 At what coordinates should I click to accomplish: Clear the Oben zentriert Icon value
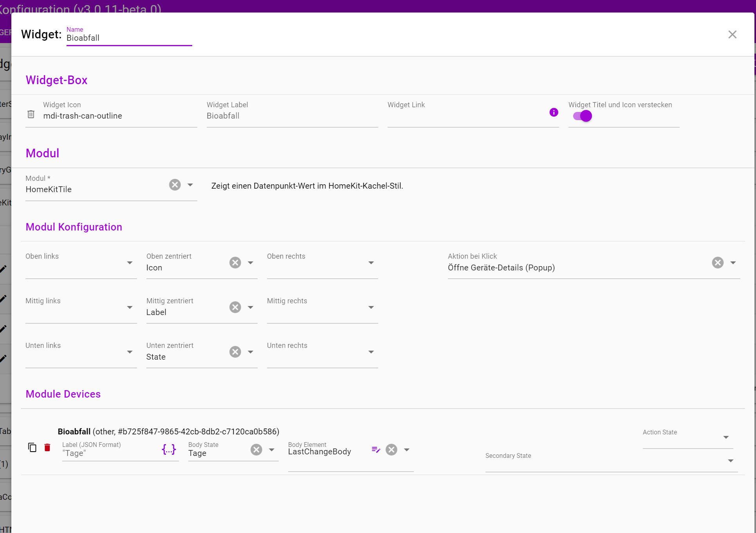(x=235, y=263)
